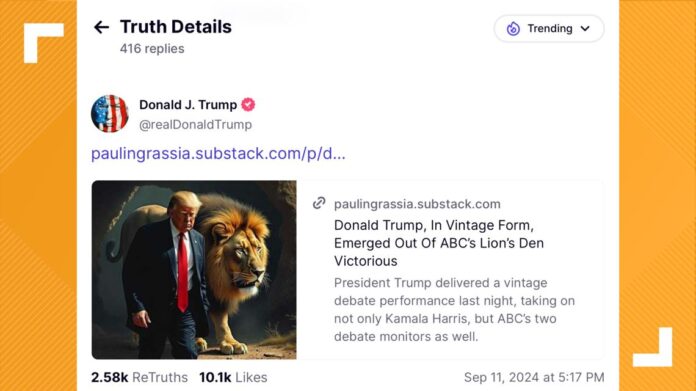Click the Sep 11, 2024 timestamp
Image resolution: width=696 pixels, height=391 pixels.
[534, 377]
